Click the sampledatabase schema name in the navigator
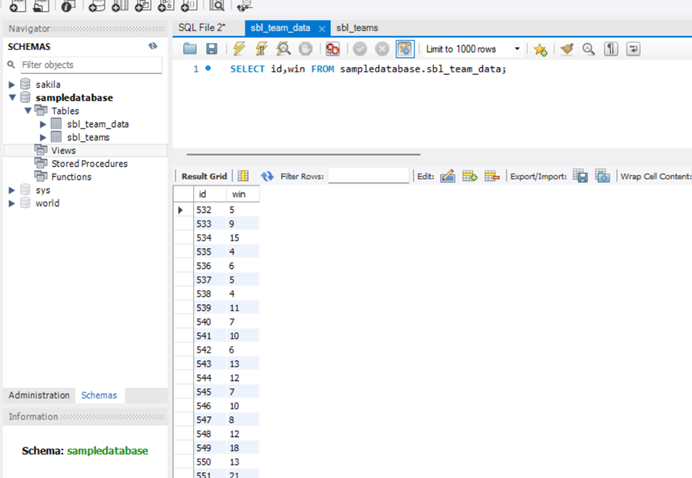Image resolution: width=692 pixels, height=478 pixels. pyautogui.click(x=74, y=98)
